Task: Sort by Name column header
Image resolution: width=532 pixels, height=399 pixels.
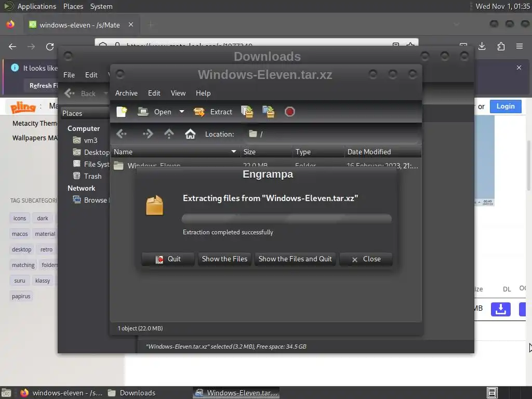Action: coord(175,152)
